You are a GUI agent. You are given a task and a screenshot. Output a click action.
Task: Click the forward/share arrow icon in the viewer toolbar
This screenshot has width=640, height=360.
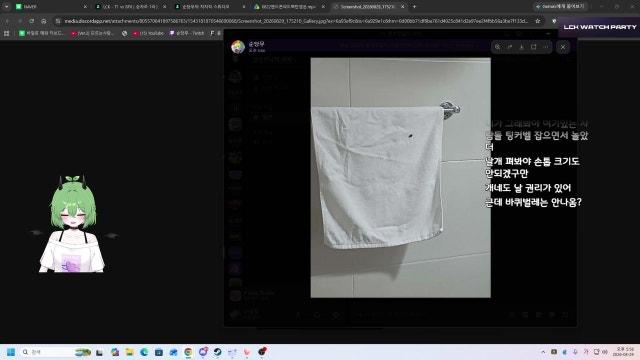pos(510,47)
